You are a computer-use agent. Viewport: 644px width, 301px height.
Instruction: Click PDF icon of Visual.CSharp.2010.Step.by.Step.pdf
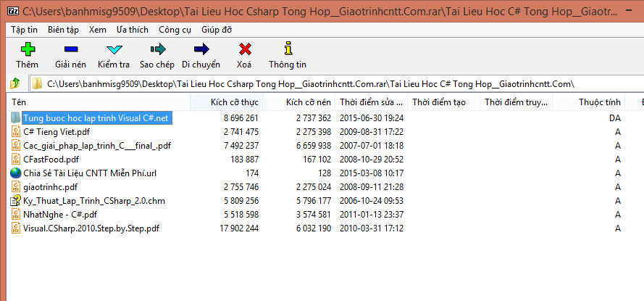(16, 228)
